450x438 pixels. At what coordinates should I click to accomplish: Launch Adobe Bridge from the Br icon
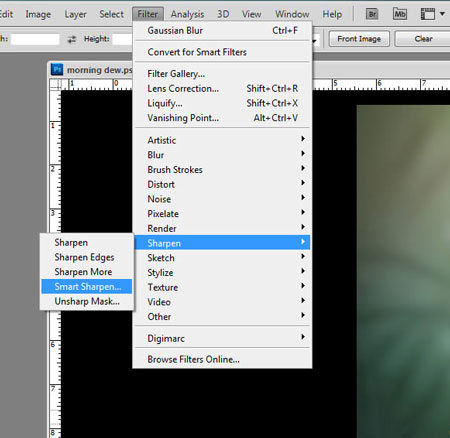pos(372,14)
